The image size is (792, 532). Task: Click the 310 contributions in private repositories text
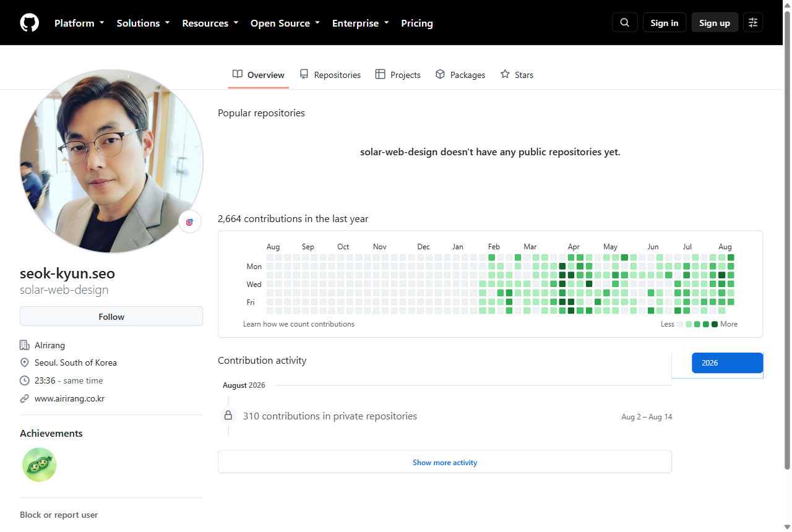click(x=330, y=416)
